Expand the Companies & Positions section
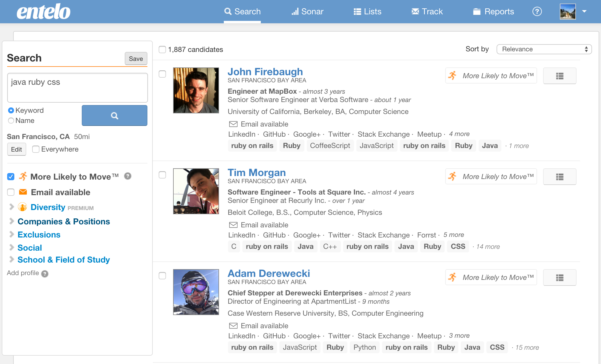This screenshot has width=601, height=364. coord(64,221)
